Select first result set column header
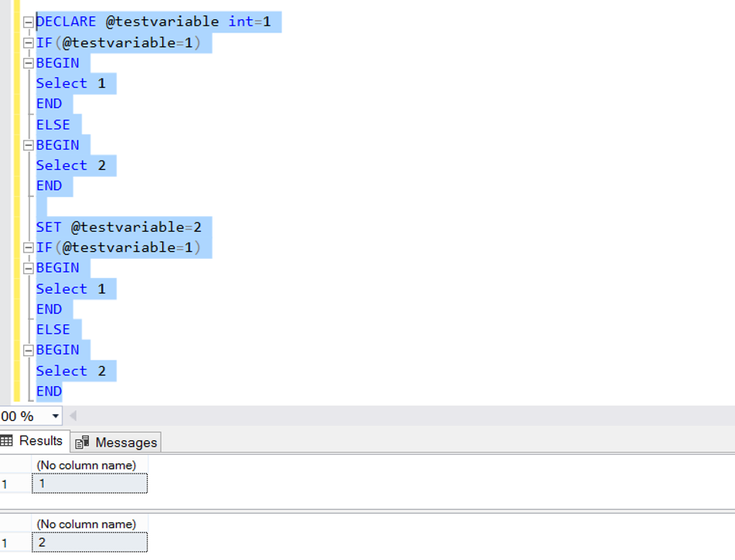 coord(90,465)
